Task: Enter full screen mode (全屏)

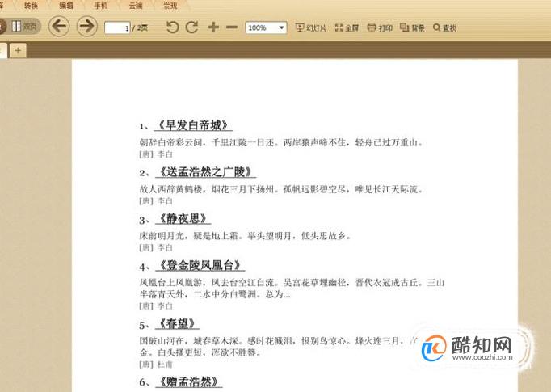Action: click(347, 27)
